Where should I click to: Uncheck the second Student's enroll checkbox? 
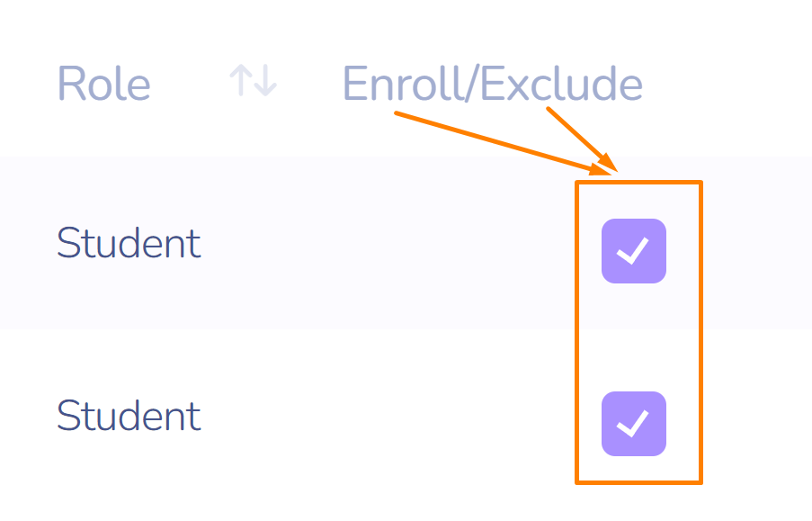(633, 423)
